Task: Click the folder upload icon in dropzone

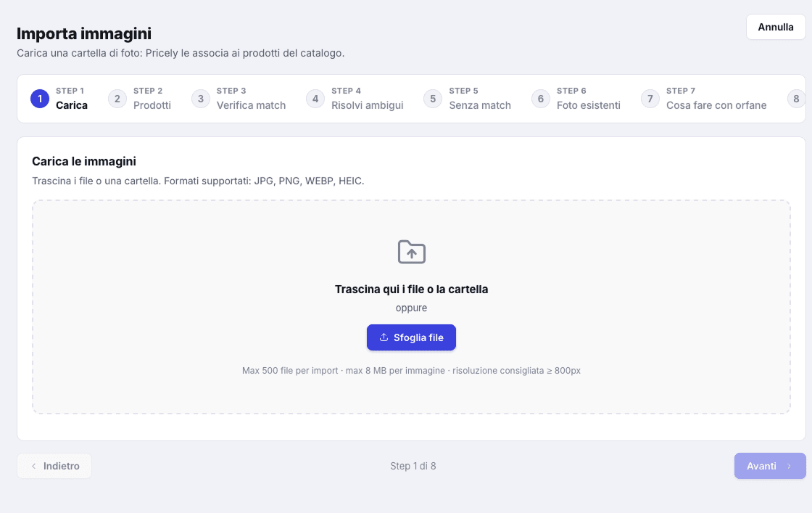Action: coord(411,252)
